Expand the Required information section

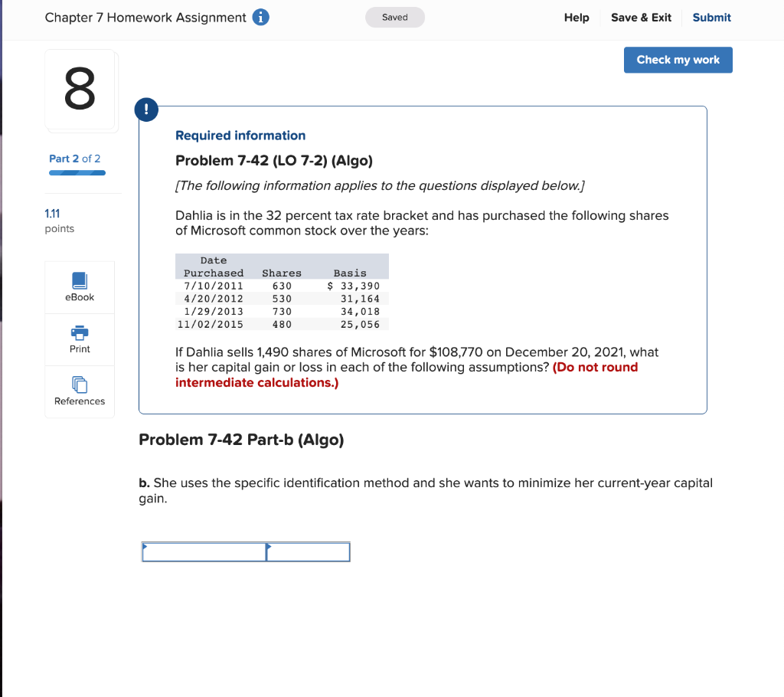(240, 135)
